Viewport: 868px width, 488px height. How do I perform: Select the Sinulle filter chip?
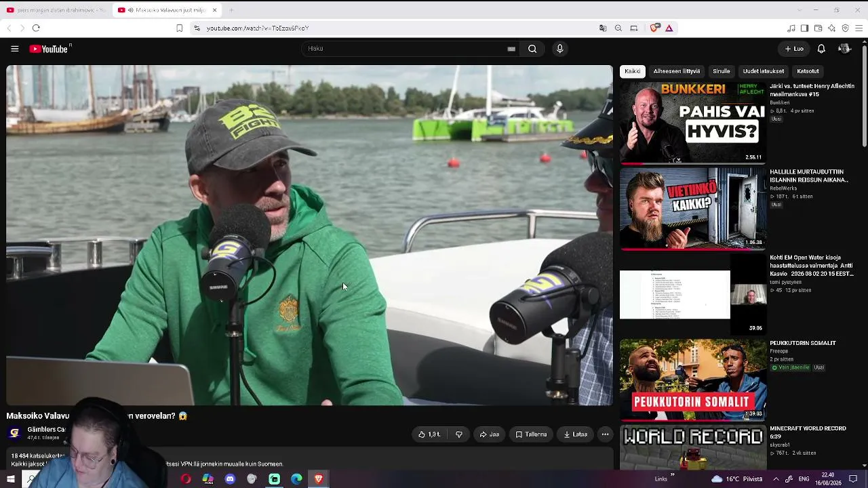tap(722, 71)
